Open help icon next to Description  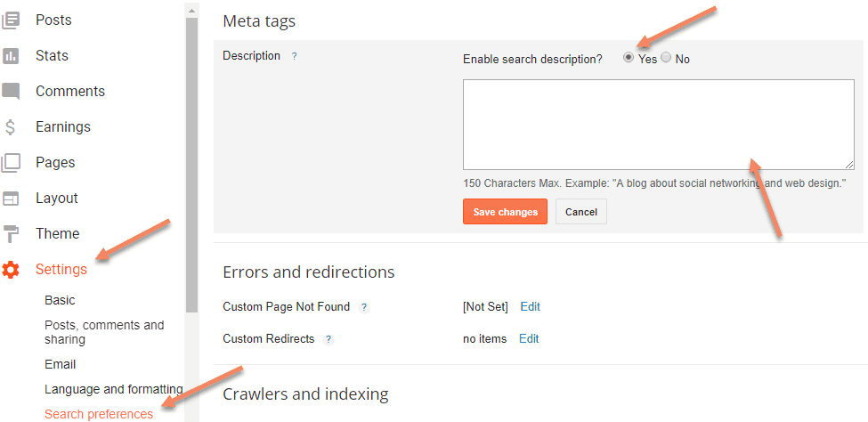point(295,56)
